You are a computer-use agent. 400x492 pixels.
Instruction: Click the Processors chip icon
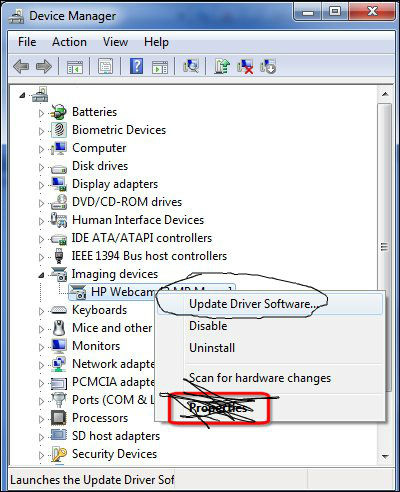pyautogui.click(x=59, y=418)
